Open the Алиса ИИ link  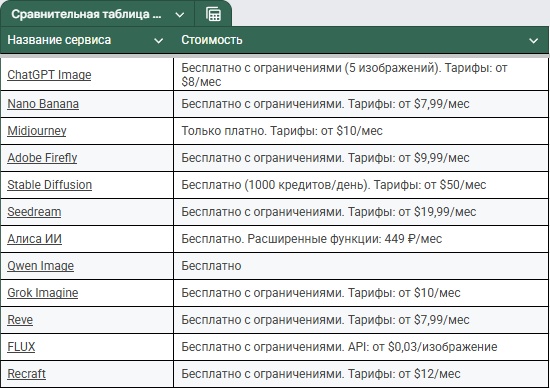(x=34, y=239)
